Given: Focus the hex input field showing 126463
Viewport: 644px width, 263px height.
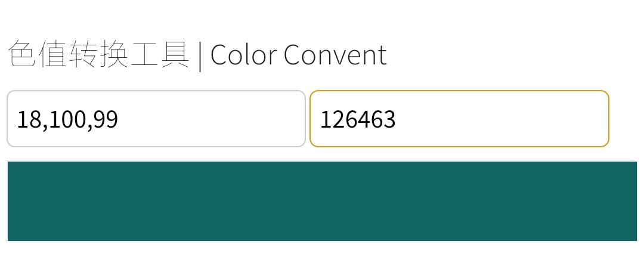Looking at the screenshot, I should click(459, 119).
